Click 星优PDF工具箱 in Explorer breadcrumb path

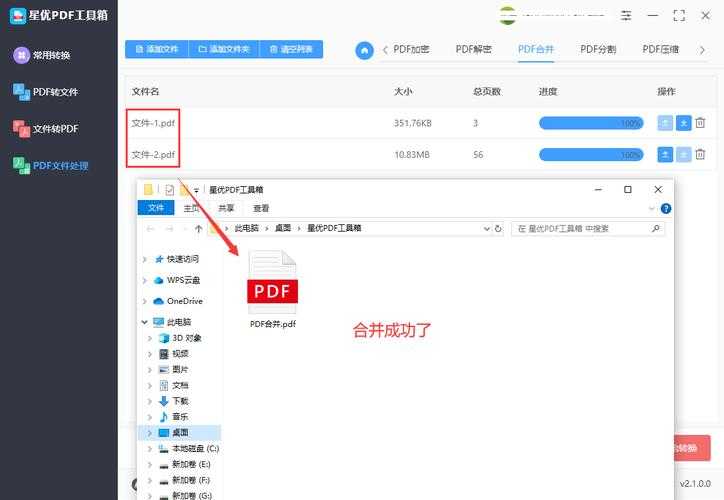[334, 228]
